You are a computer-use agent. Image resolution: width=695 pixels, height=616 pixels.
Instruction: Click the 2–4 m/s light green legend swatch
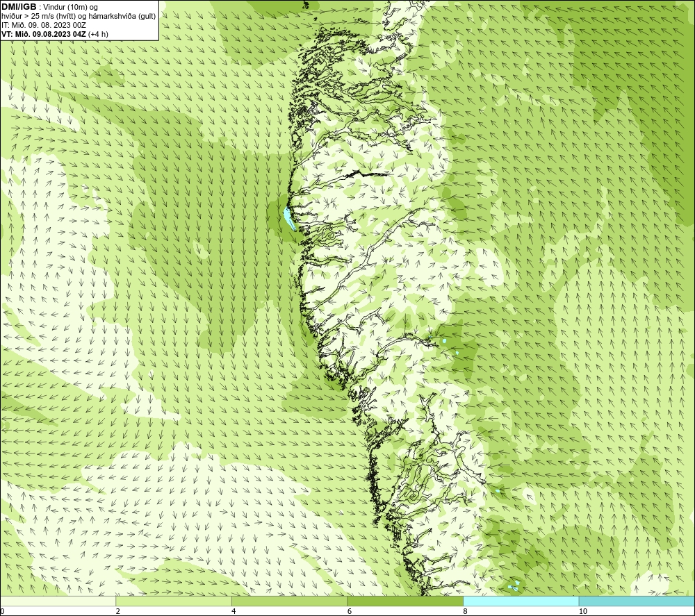174,601
